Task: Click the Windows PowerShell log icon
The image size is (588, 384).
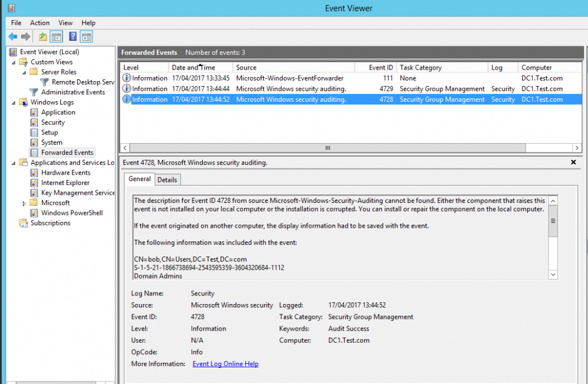Action: point(34,213)
